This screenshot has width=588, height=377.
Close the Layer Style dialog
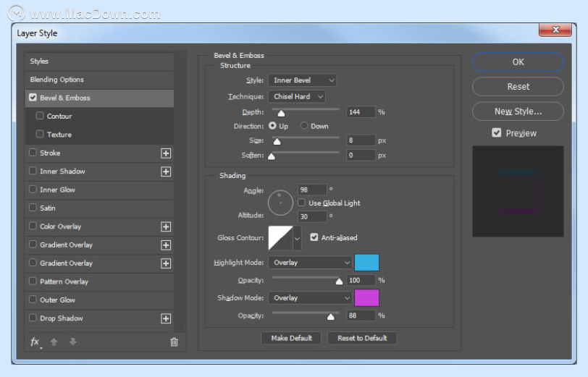click(x=555, y=30)
